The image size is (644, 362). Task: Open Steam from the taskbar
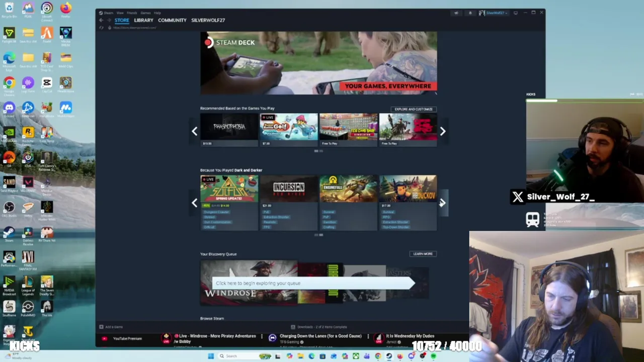[389, 356]
